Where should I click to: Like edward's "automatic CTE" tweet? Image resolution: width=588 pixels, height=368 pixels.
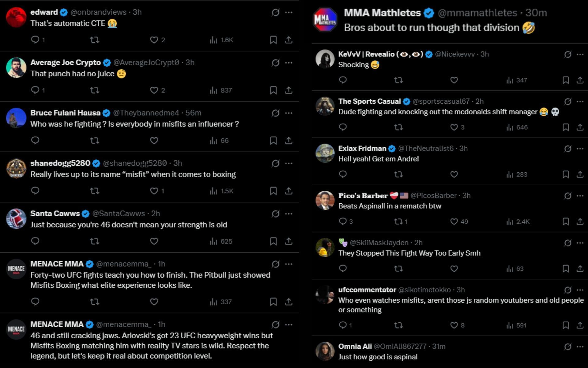154,40
